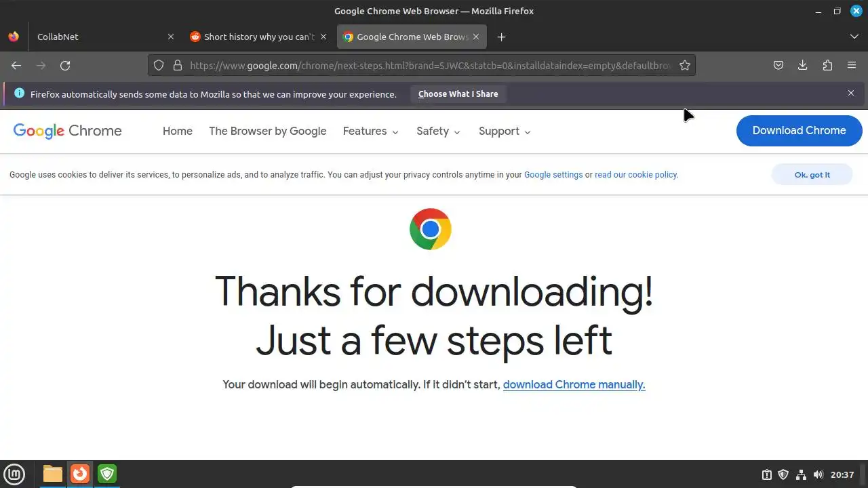Click the disabled forward arrow
The height and width of the screenshot is (488, 868).
pos(41,65)
